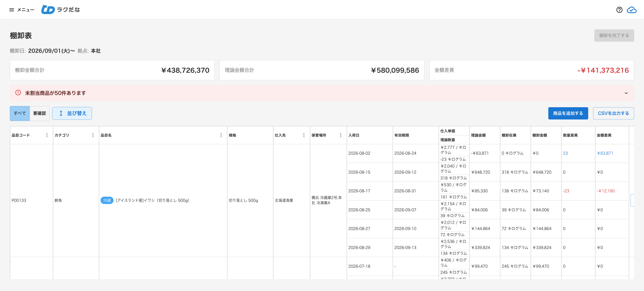Viewport: 644px width, 291px height.
Task: Open the help question mark icon
Action: (x=619, y=10)
